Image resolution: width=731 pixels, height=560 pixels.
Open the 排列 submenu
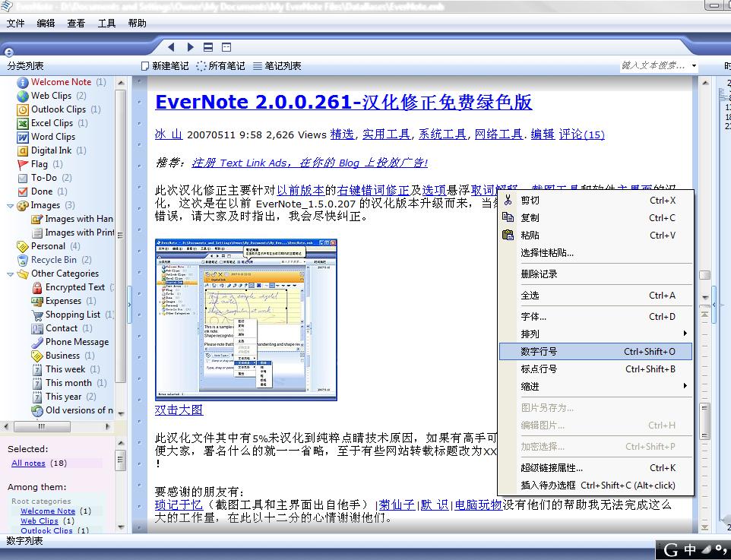pyautogui.click(x=595, y=334)
